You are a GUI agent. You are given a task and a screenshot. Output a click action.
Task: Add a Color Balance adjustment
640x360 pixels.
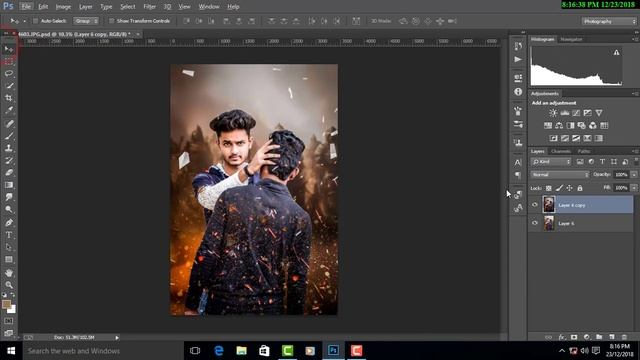tap(559, 125)
